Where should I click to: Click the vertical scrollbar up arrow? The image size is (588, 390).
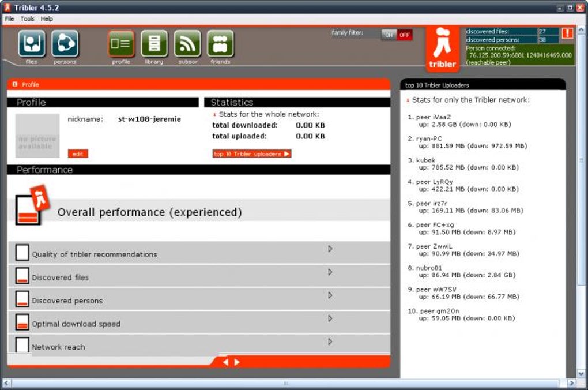point(581,29)
